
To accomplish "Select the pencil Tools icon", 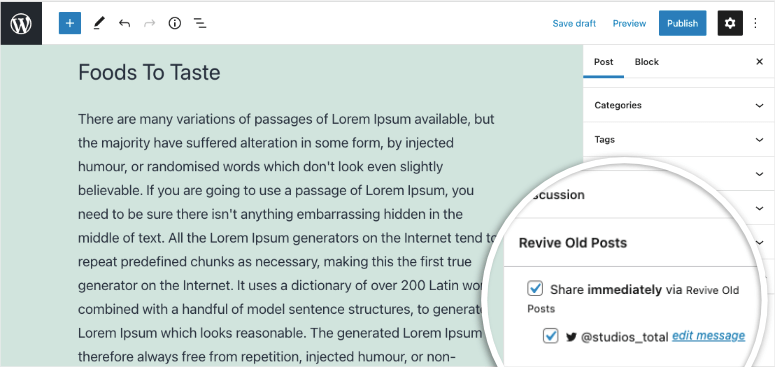I will 99,23.
